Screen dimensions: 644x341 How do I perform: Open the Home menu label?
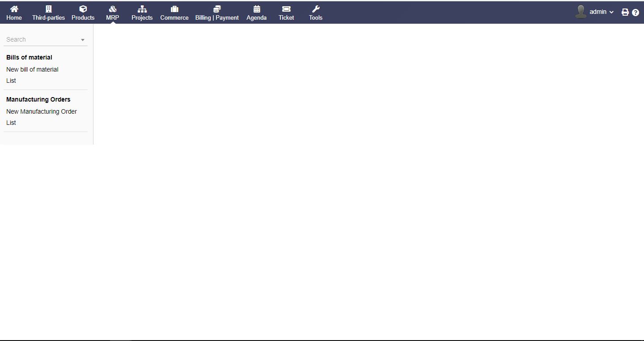click(14, 18)
